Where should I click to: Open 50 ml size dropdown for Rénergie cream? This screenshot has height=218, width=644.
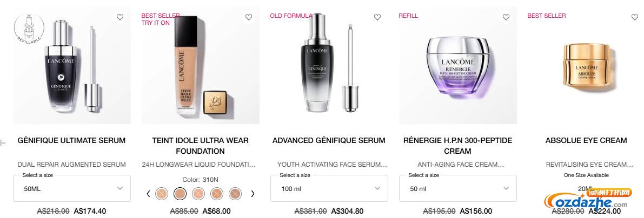pyautogui.click(x=458, y=188)
